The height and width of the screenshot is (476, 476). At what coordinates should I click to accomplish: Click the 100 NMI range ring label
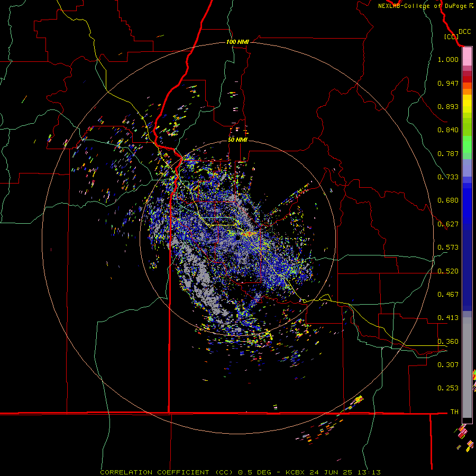[x=237, y=42]
